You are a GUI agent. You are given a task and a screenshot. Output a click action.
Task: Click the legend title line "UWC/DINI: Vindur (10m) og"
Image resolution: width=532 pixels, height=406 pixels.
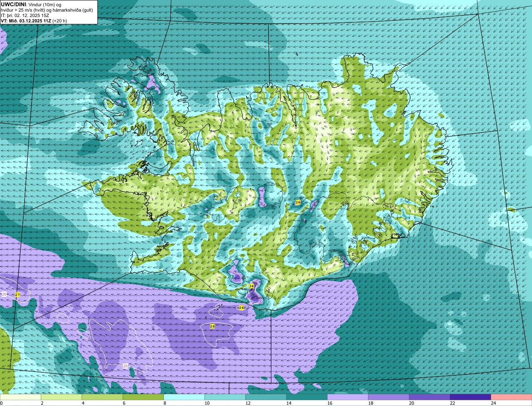pos(32,5)
